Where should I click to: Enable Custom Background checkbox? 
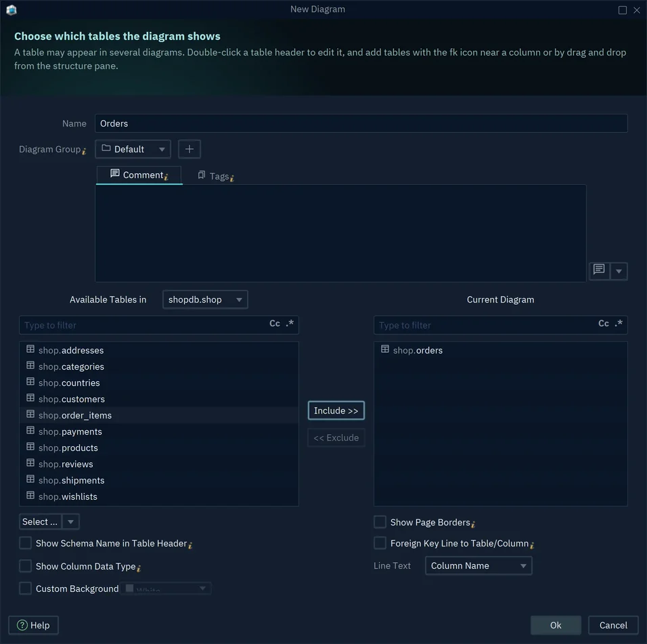26,588
